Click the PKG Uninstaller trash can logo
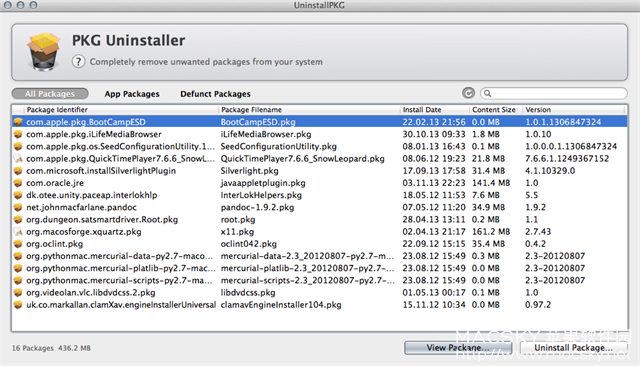 coord(44,52)
